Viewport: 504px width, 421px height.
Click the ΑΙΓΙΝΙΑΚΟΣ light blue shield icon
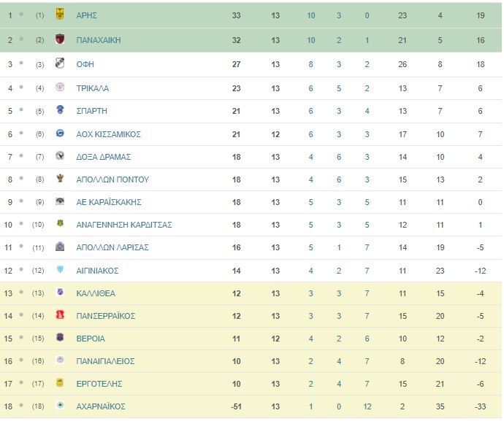click(60, 269)
